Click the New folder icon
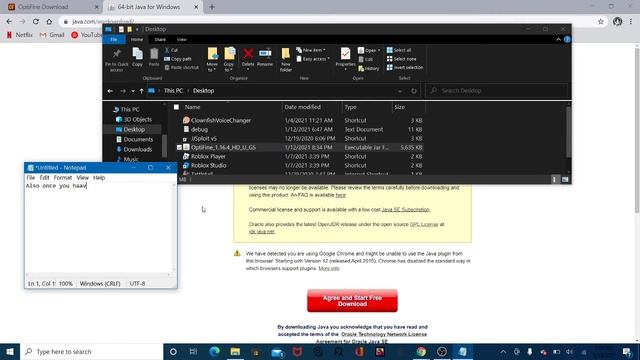 [286, 54]
